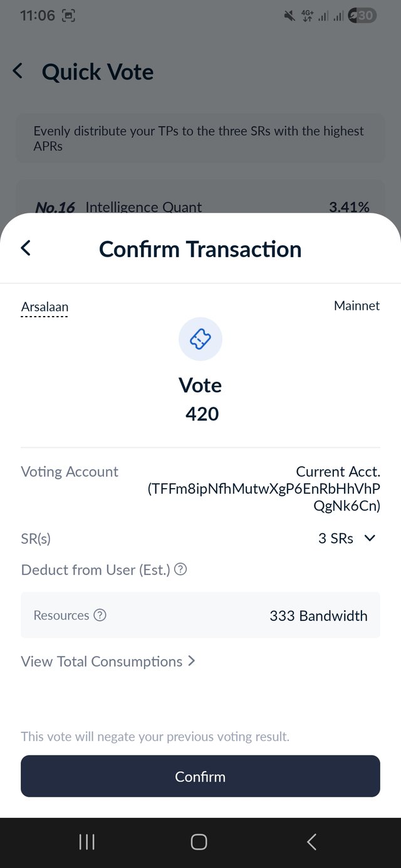Tap View Total Consumptions link
The image size is (401, 868).
102,661
